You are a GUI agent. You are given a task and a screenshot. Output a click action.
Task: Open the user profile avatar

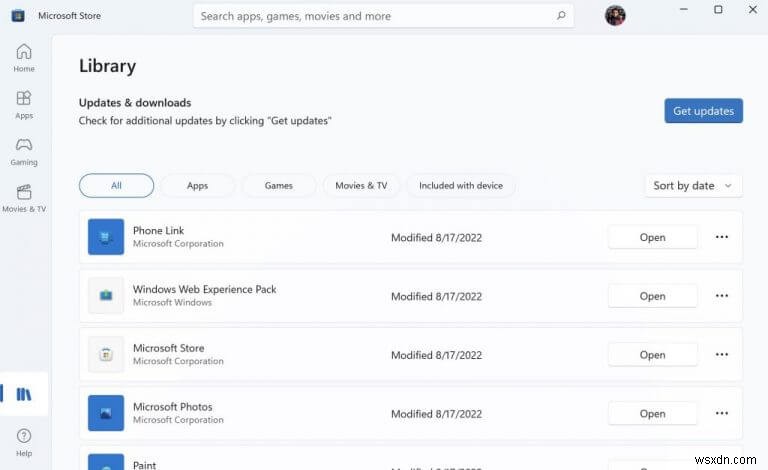[615, 16]
